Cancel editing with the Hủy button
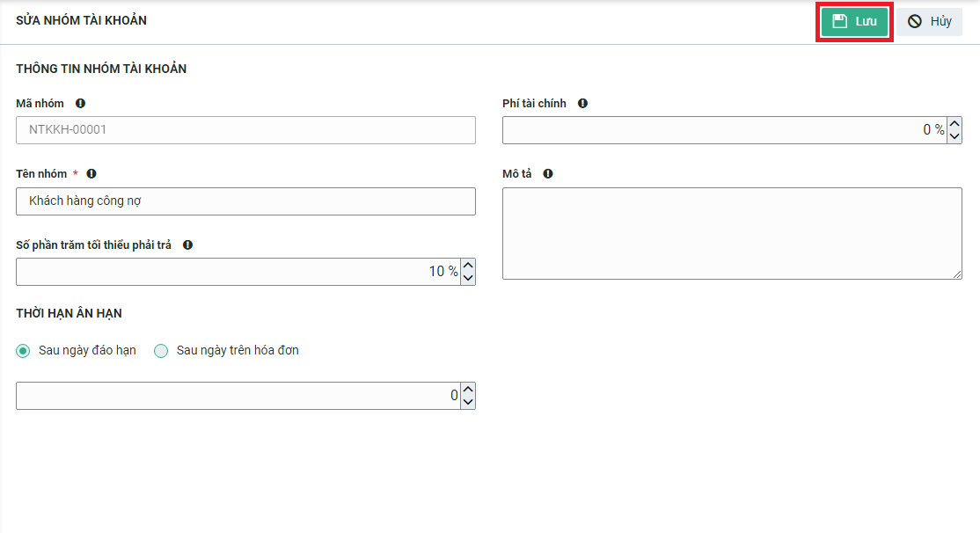The height and width of the screenshot is (533, 980). 929,21
